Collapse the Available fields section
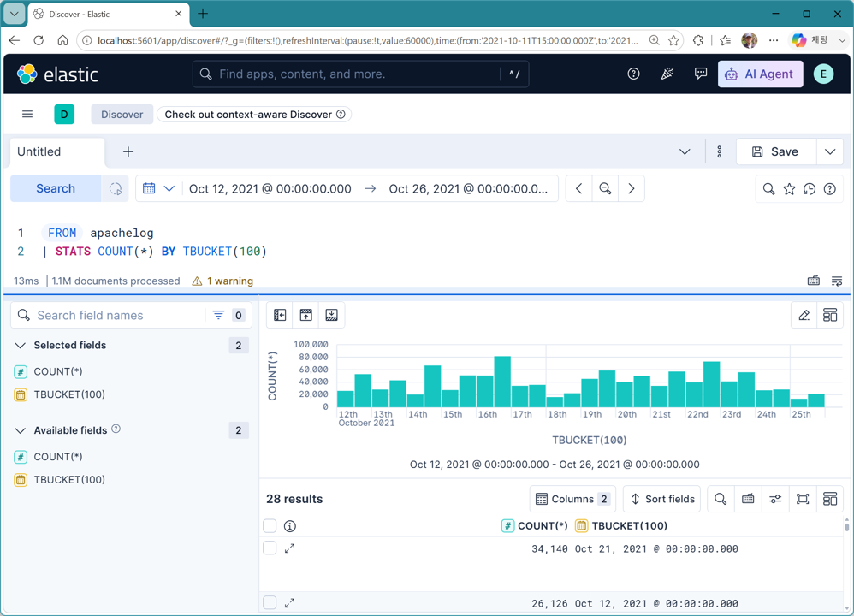This screenshot has width=854, height=616. 21,430
